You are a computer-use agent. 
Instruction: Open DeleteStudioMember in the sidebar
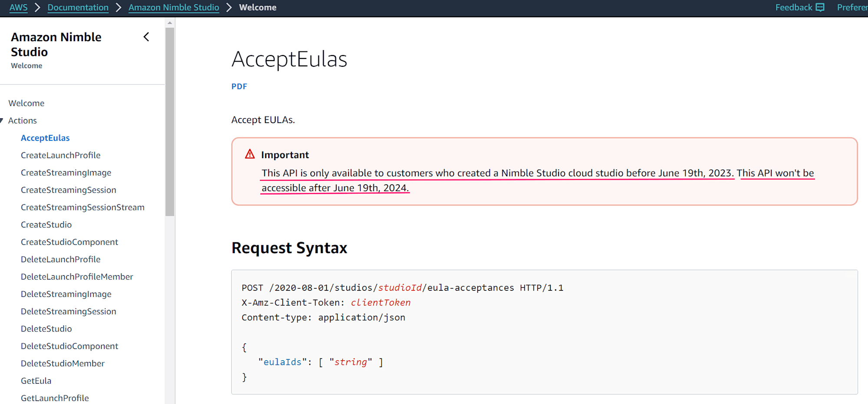click(x=62, y=363)
